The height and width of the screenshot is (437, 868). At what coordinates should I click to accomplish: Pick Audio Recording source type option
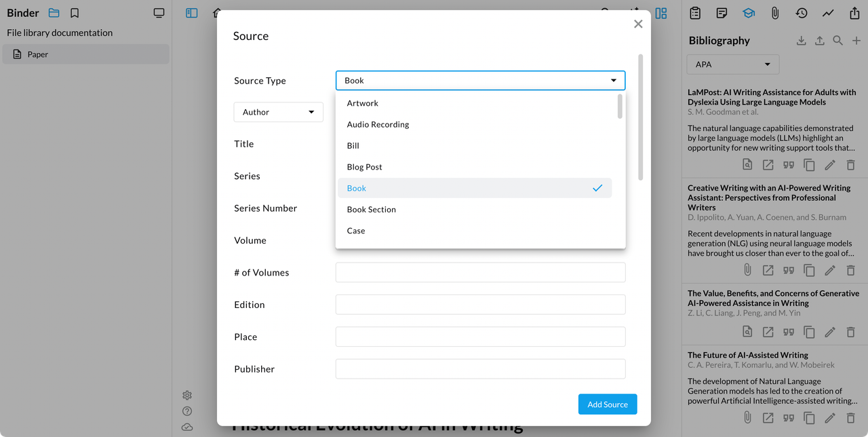coord(378,125)
